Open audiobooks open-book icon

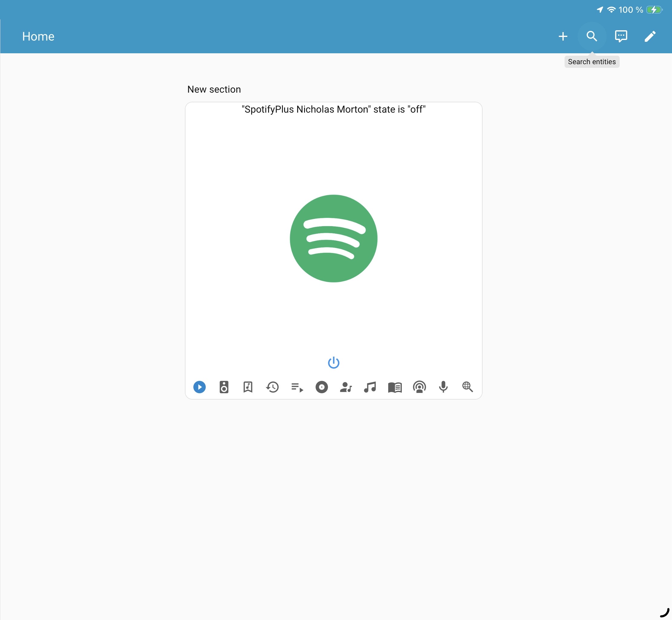tap(395, 387)
